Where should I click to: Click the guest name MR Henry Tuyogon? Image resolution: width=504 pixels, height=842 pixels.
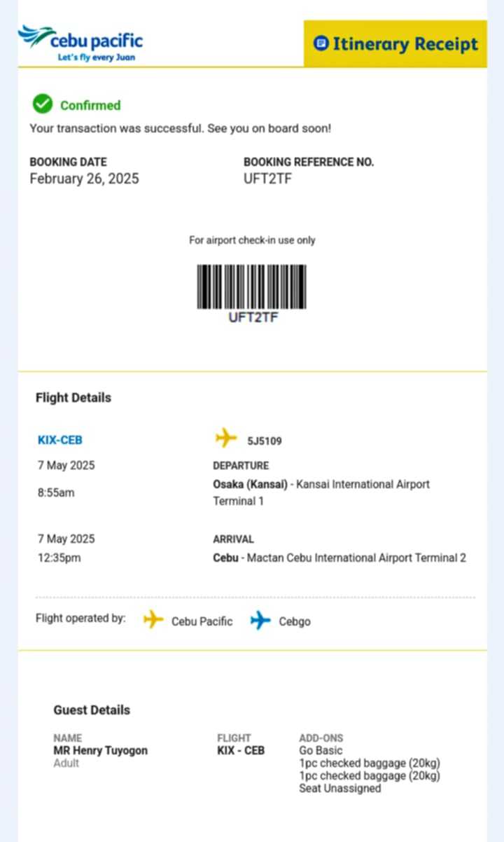click(x=101, y=750)
